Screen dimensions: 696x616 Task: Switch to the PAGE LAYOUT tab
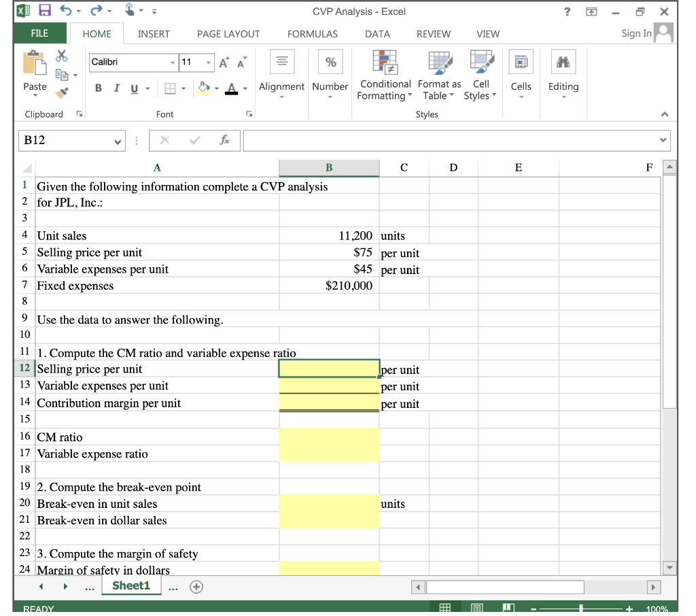[x=228, y=34]
